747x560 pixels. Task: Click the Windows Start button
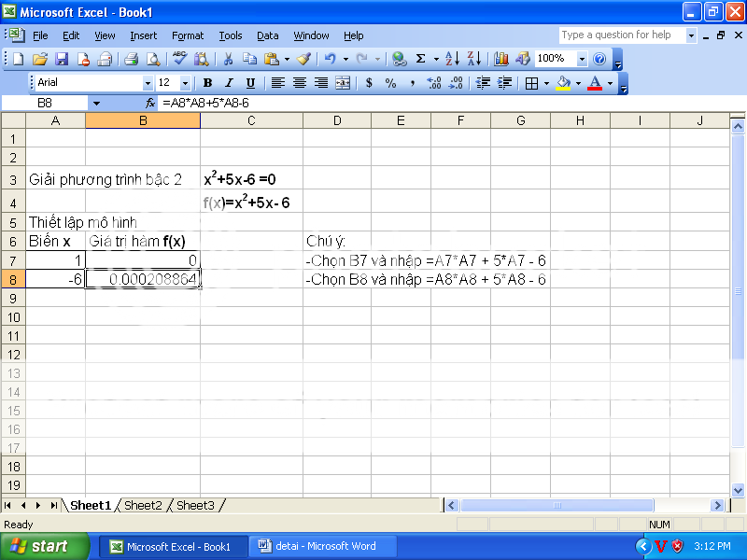point(45,546)
